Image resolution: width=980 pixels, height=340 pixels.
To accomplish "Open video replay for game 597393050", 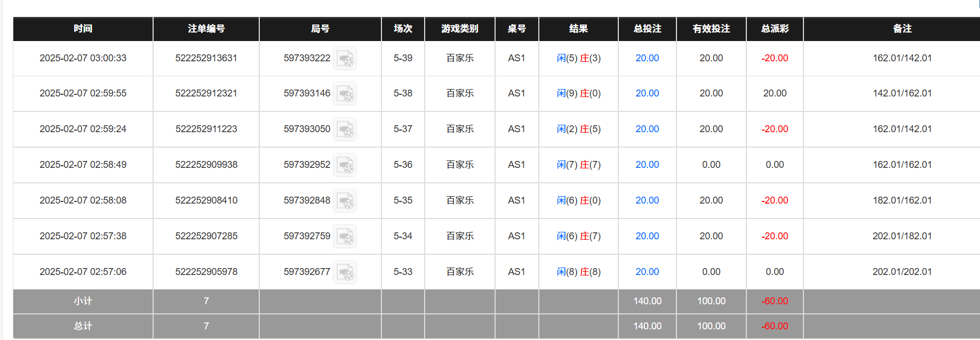I will tap(345, 129).
